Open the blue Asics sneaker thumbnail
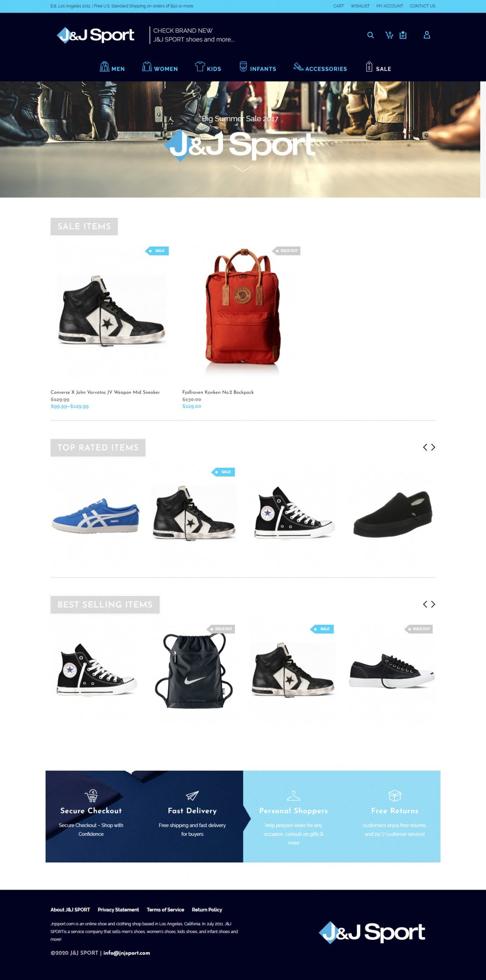The width and height of the screenshot is (486, 980). [x=96, y=515]
